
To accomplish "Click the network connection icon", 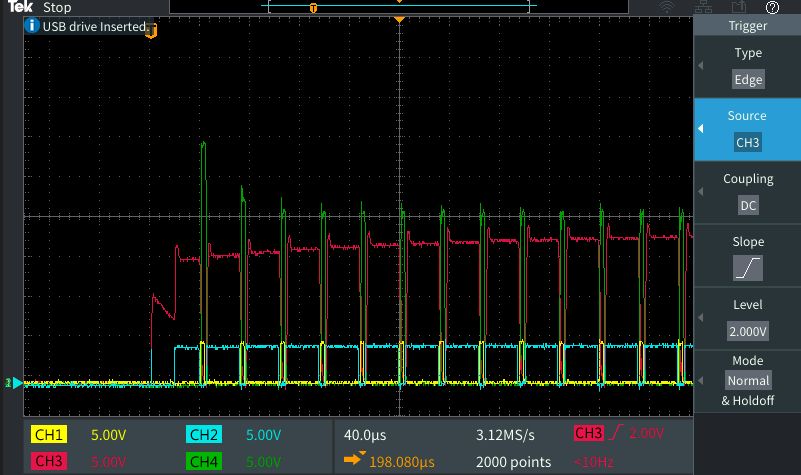I will click(x=703, y=7).
